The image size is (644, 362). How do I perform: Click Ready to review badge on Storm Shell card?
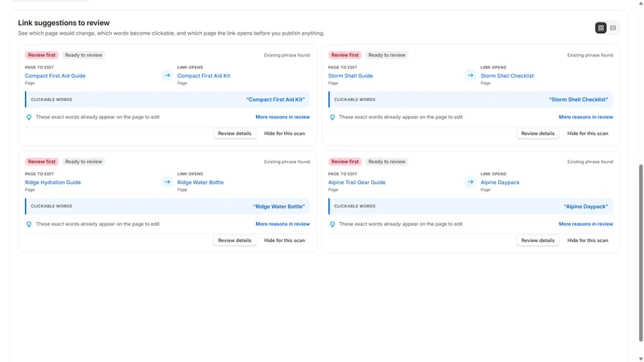coord(386,55)
